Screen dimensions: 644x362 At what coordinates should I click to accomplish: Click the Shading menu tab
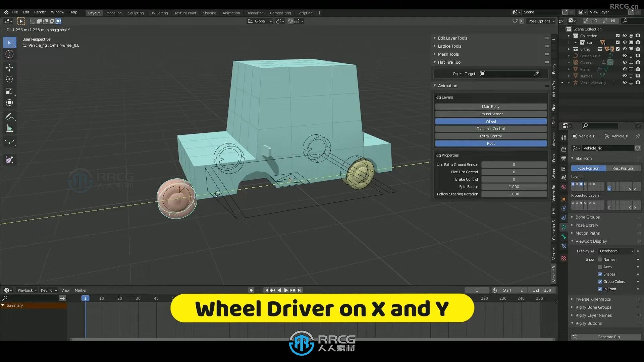click(209, 13)
